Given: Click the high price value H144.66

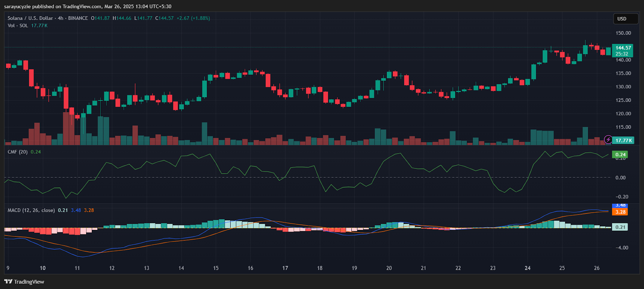Looking at the screenshot, I should pos(122,18).
